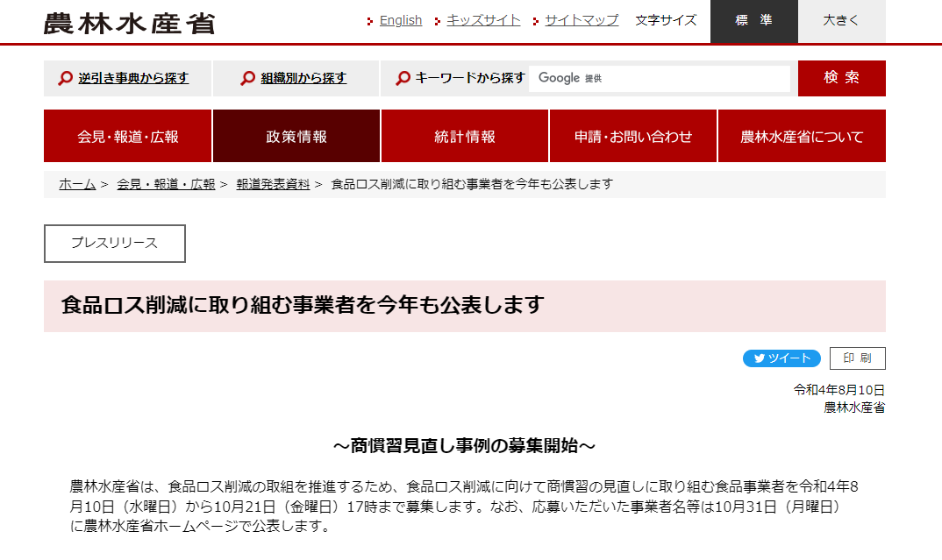The image size is (942, 560).
Task: Click the 報道発表資料 breadcrumb link
Action: tap(273, 184)
